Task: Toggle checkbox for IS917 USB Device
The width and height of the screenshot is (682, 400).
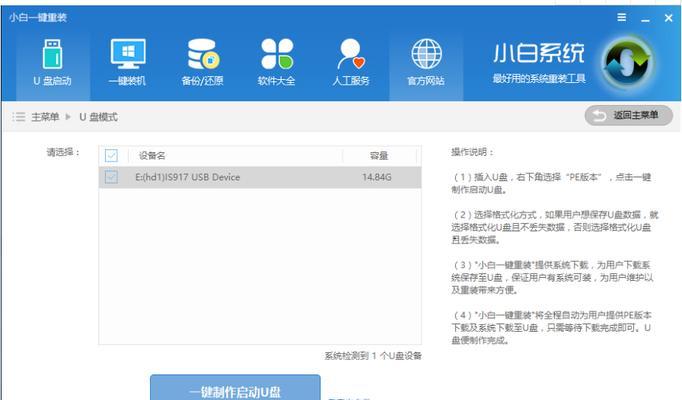Action: pyautogui.click(x=111, y=177)
